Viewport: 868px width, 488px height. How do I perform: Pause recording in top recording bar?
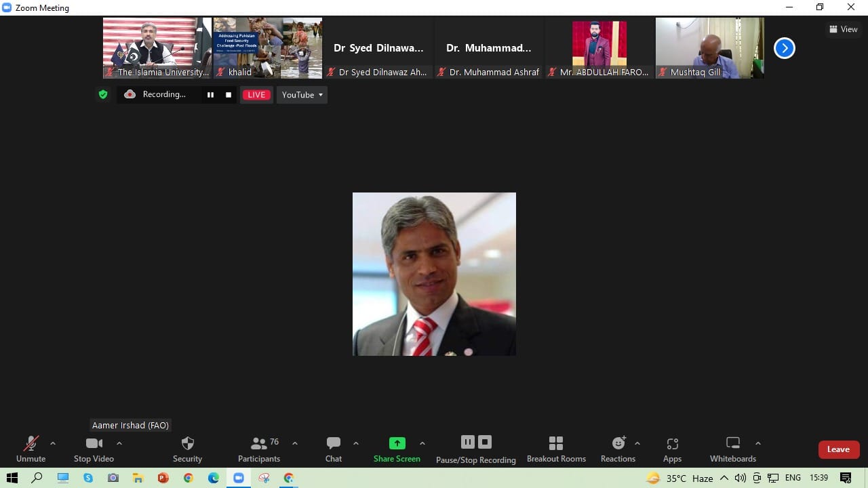coord(210,95)
